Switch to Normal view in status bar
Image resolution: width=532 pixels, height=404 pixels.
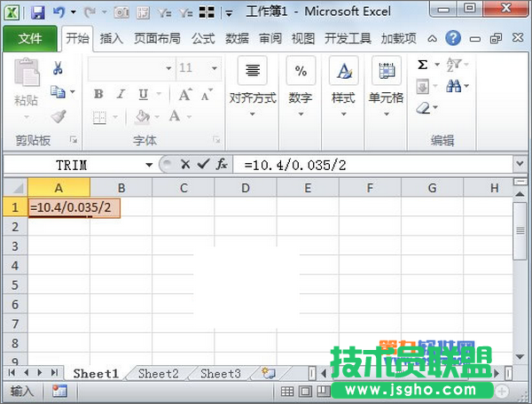[x=287, y=392]
